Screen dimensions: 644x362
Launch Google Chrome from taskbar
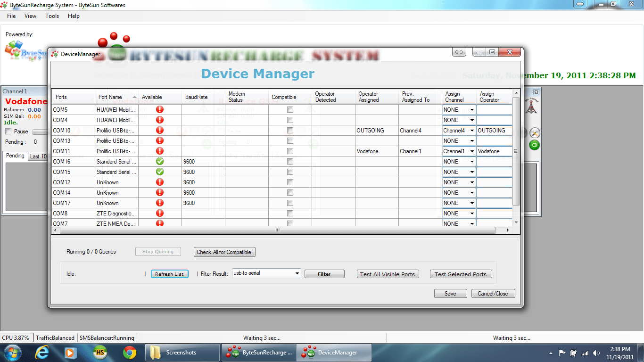click(130, 352)
